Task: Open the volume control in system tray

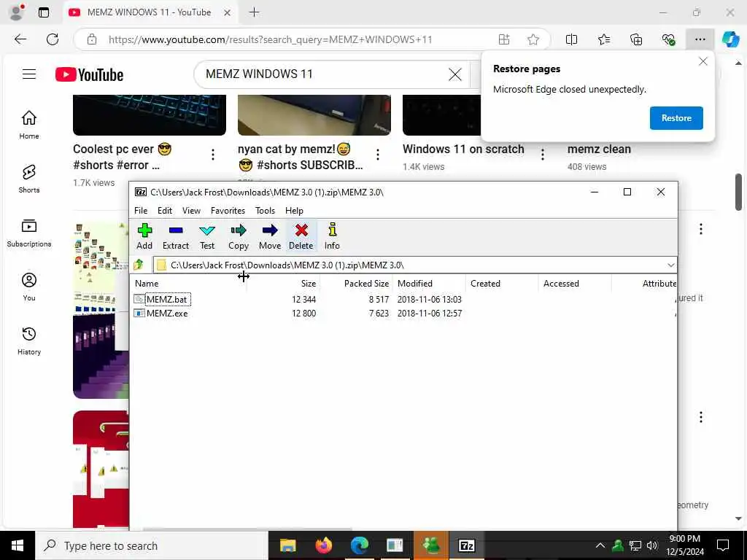Action: coord(652,545)
